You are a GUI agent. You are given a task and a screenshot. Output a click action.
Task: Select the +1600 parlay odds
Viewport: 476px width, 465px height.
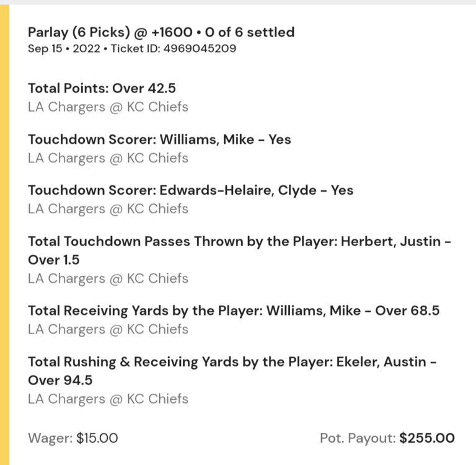(x=166, y=32)
